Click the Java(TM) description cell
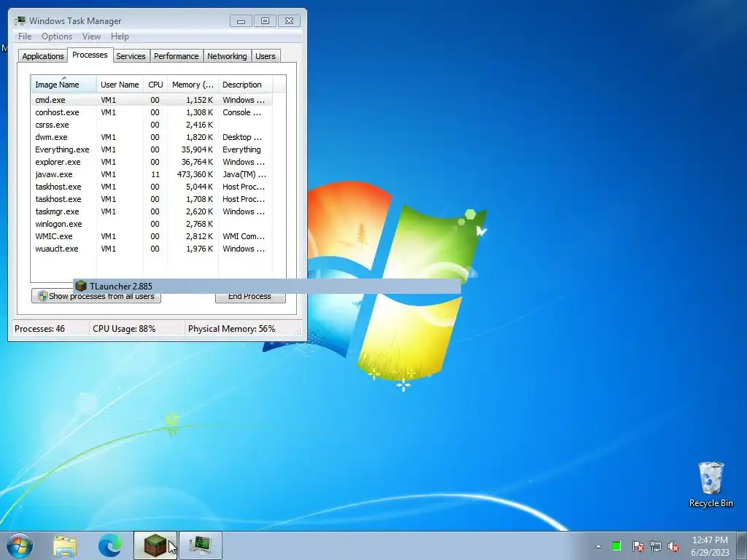This screenshot has width=747, height=560. (x=244, y=174)
